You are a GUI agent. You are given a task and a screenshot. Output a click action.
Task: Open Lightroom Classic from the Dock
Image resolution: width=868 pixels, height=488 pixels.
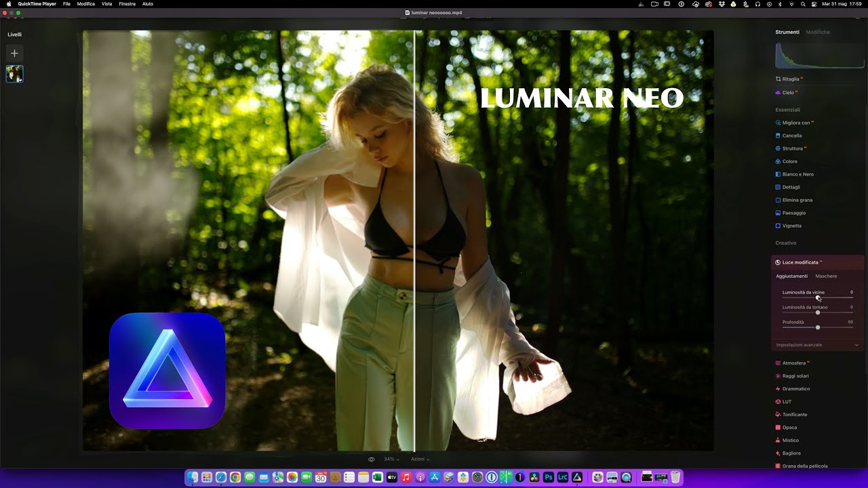[x=563, y=478]
